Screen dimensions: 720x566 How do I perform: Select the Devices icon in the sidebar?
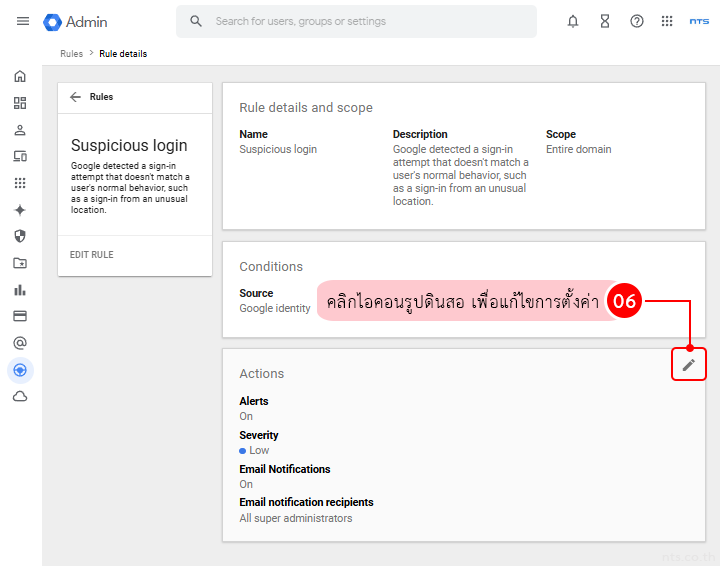tap(20, 156)
